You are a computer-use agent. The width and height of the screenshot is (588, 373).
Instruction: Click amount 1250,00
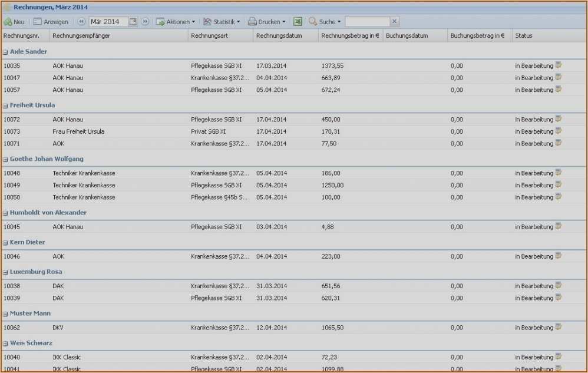point(332,185)
